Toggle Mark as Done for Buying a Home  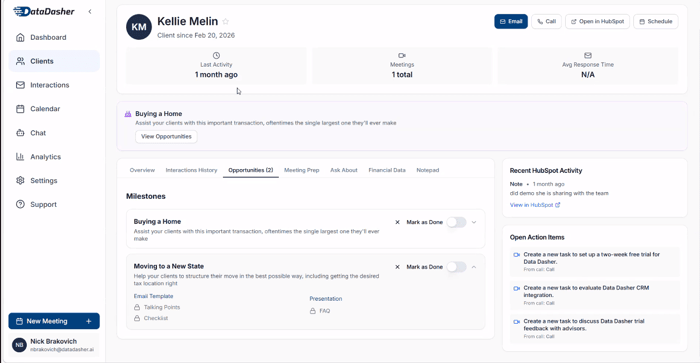click(x=456, y=222)
